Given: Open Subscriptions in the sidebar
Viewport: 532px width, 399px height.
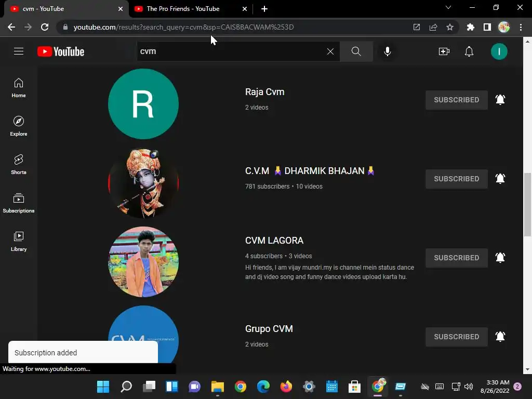Looking at the screenshot, I should pyautogui.click(x=19, y=203).
